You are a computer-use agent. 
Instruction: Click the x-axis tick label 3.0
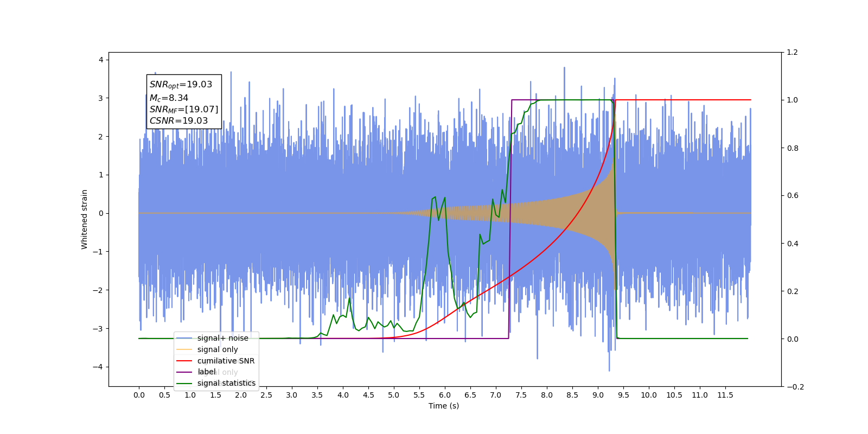[x=292, y=395]
